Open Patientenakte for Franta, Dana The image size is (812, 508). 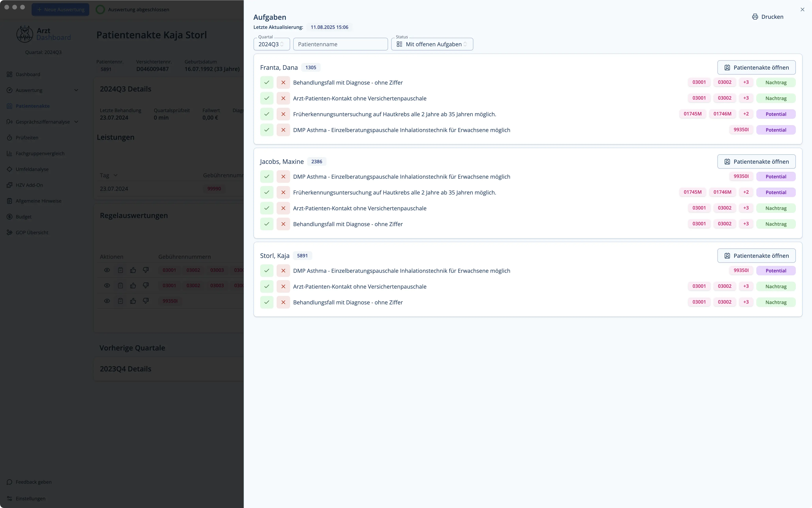pyautogui.click(x=756, y=68)
